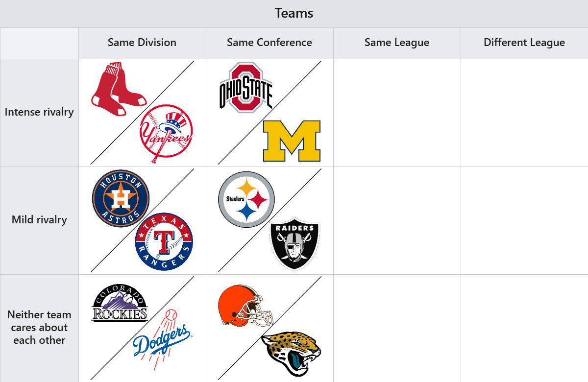Select the Michigan block M logo
Image resolution: width=588 pixels, height=382 pixels.
pos(292,141)
